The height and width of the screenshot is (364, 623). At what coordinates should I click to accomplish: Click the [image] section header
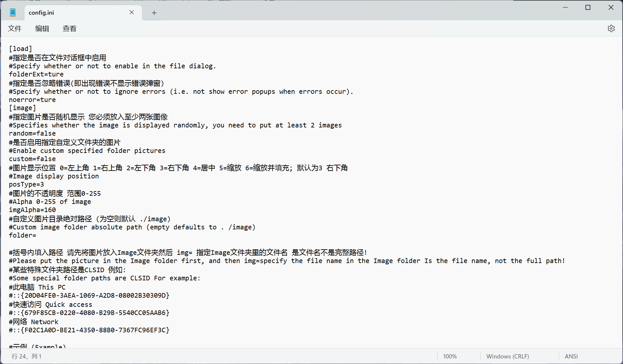point(23,108)
